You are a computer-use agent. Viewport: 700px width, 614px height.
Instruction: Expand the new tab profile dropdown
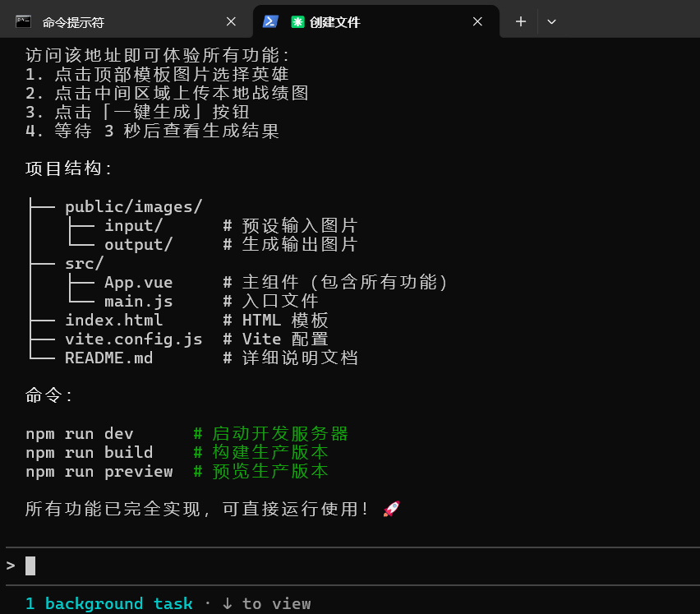pos(551,21)
